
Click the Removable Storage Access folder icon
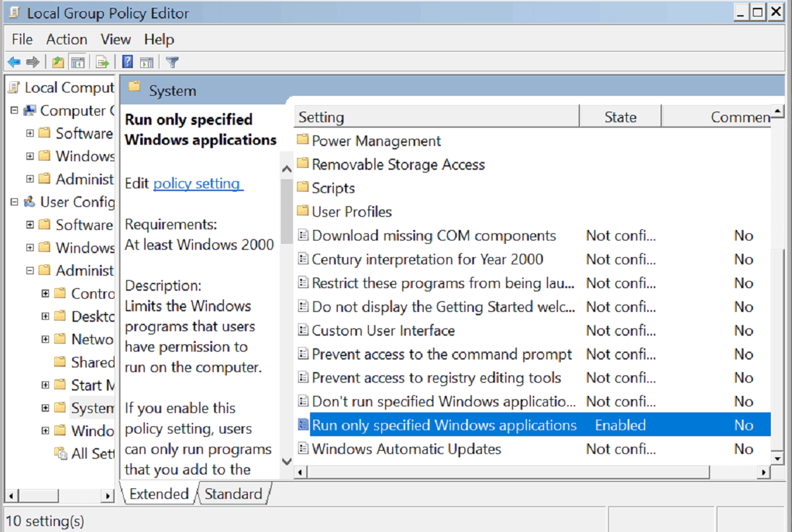pos(303,163)
